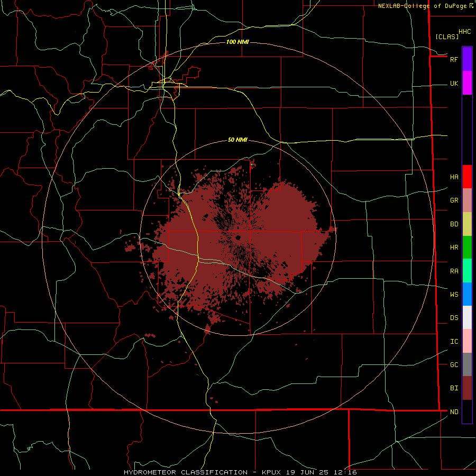Click the RF legend label
The width and height of the screenshot is (476, 476).
coord(454,59)
